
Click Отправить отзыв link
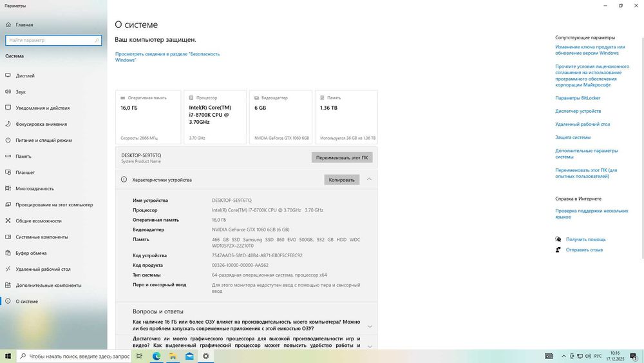coord(584,250)
